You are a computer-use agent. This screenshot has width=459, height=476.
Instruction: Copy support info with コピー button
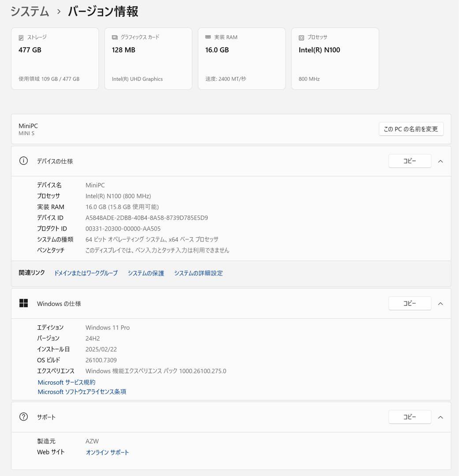pyautogui.click(x=410, y=417)
